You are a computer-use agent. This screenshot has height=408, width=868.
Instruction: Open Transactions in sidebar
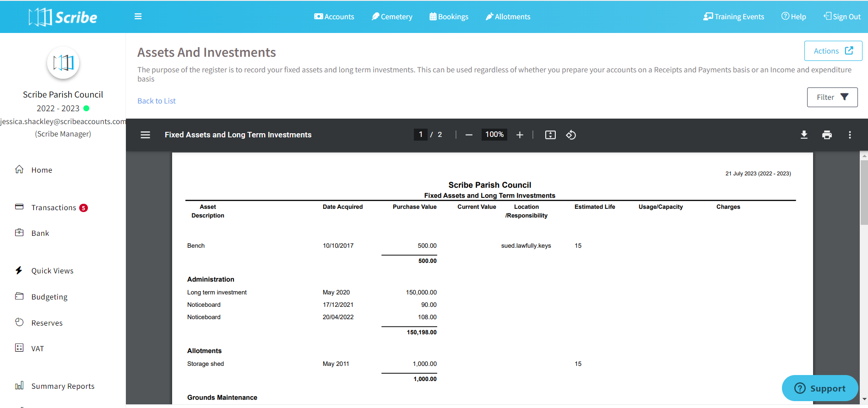(x=54, y=207)
